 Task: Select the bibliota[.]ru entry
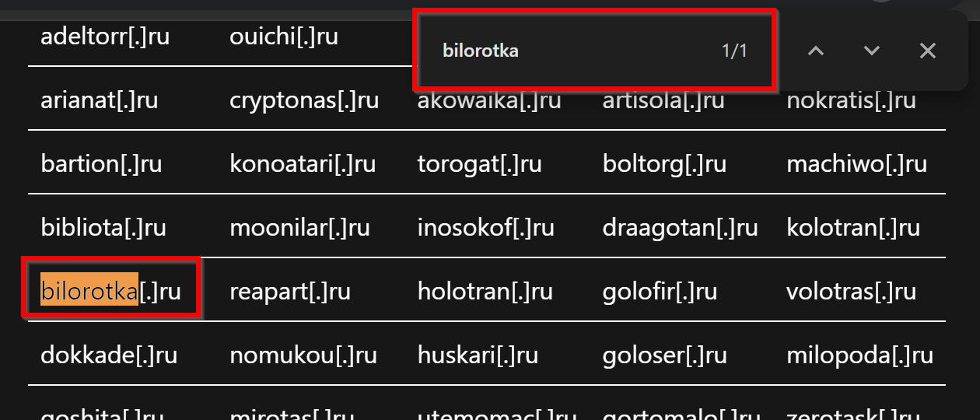pyautogui.click(x=103, y=227)
